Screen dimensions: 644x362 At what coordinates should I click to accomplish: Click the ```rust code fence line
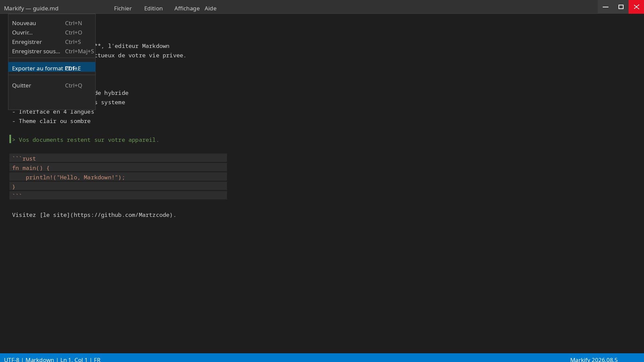pos(118,158)
